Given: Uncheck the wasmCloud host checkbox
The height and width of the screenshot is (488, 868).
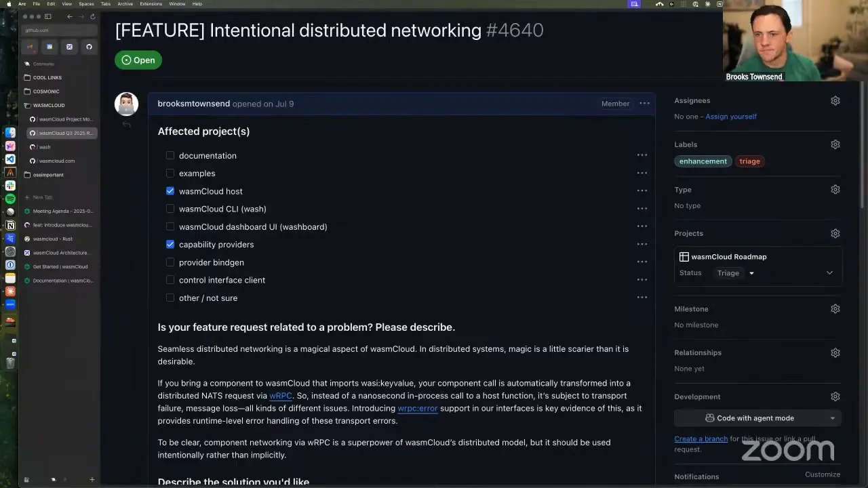Looking at the screenshot, I should click(x=170, y=191).
